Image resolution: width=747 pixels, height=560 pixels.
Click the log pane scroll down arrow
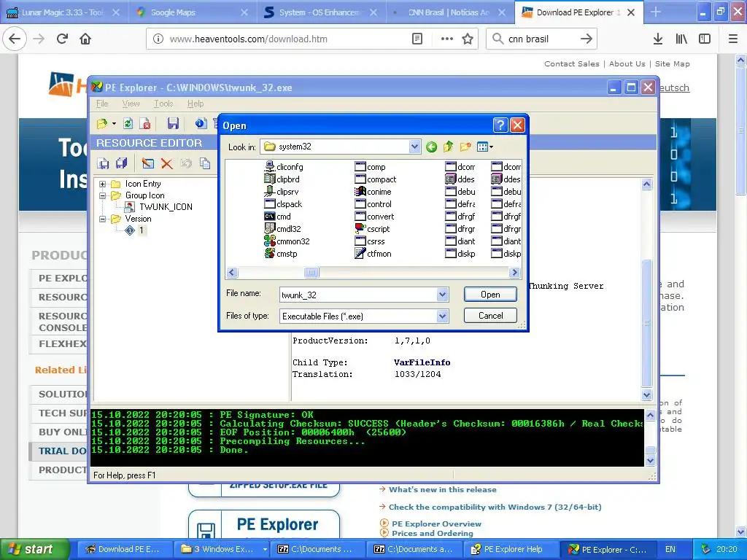click(650, 461)
